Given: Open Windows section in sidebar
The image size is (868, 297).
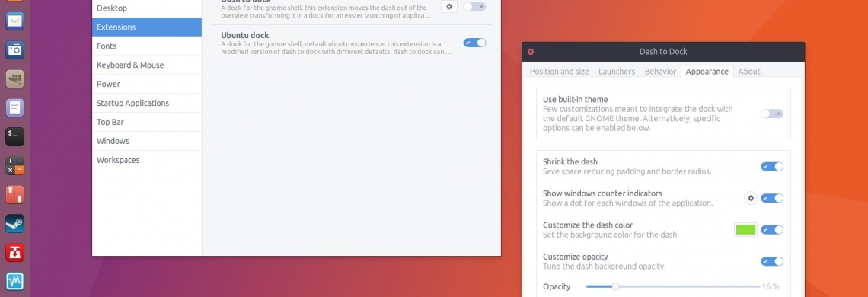Looking at the screenshot, I should [x=147, y=141].
